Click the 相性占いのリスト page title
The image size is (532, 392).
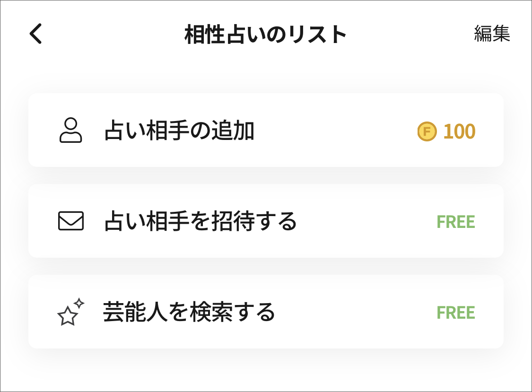266,35
